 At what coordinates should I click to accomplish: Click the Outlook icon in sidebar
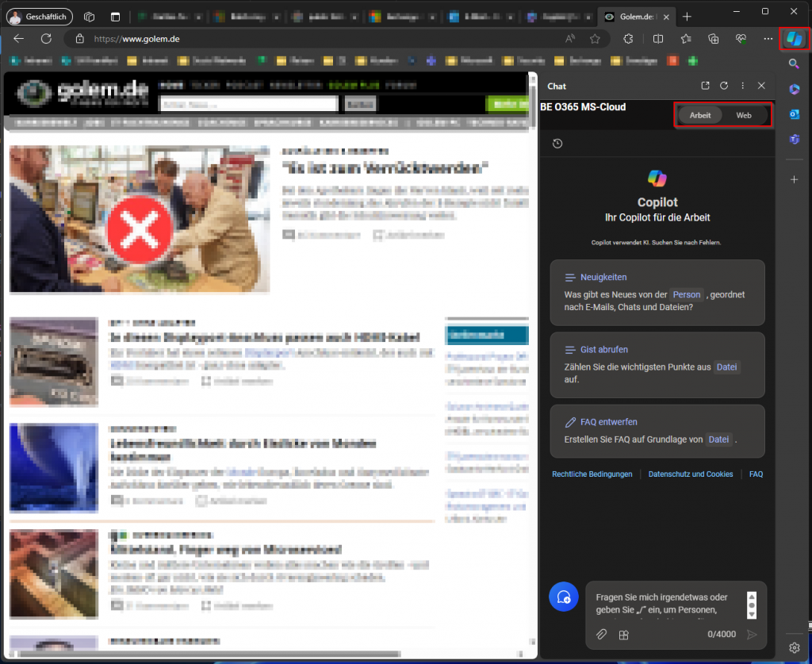tap(794, 114)
